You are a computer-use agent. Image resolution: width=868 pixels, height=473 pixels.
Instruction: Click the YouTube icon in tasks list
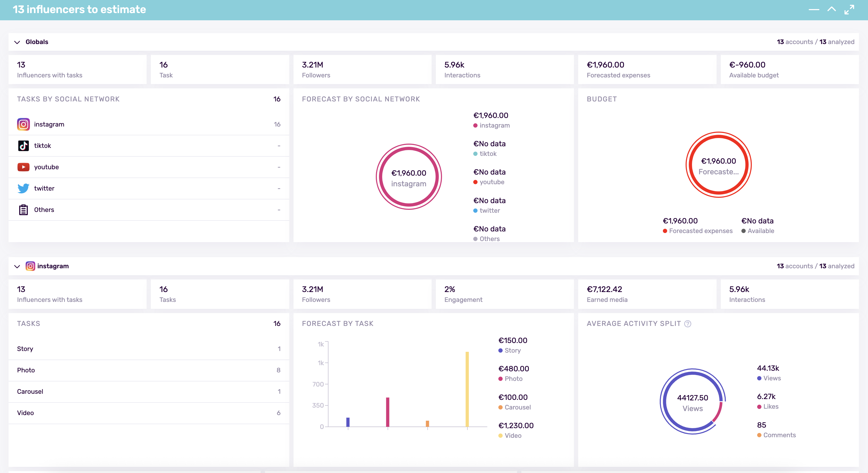[23, 167]
